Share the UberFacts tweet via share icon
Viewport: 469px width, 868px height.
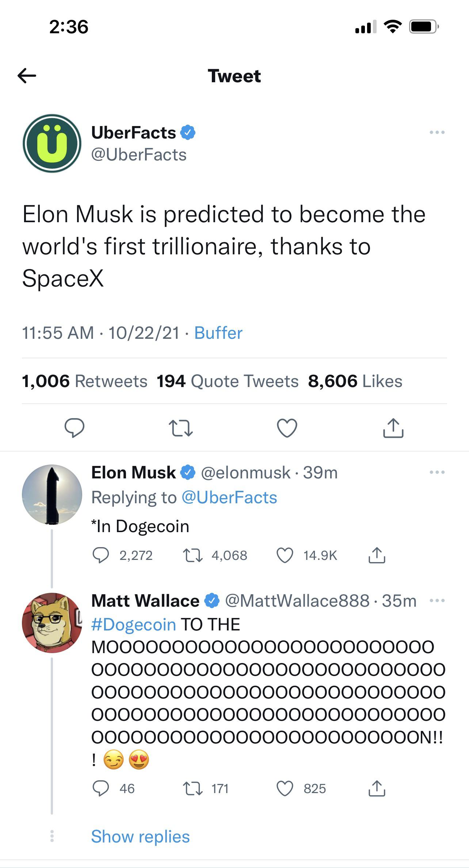pyautogui.click(x=393, y=428)
